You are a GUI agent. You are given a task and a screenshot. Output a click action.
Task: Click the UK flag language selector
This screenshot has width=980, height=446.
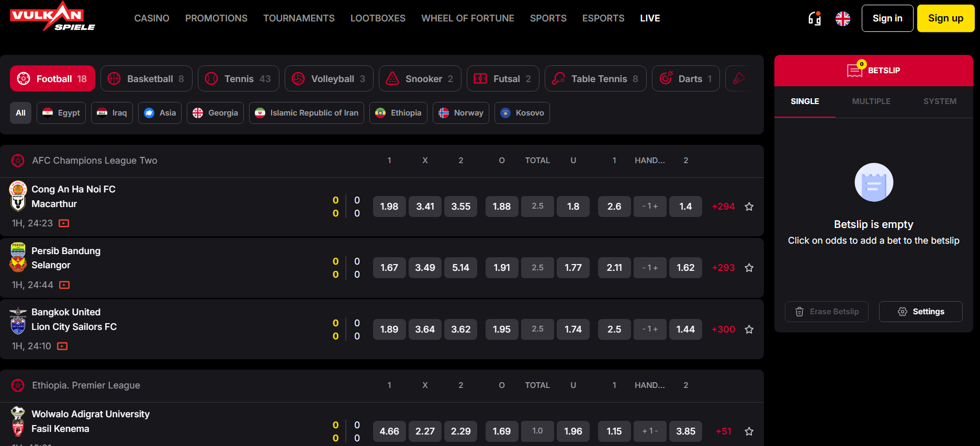[x=842, y=19]
